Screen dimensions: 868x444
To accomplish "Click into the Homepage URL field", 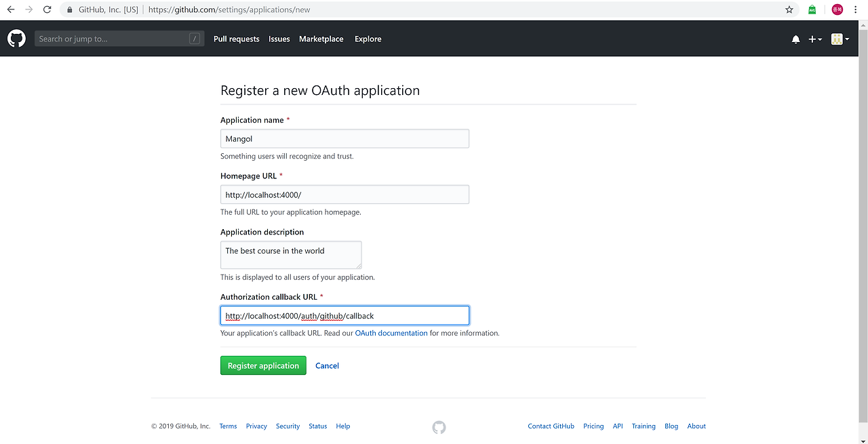I will (344, 195).
